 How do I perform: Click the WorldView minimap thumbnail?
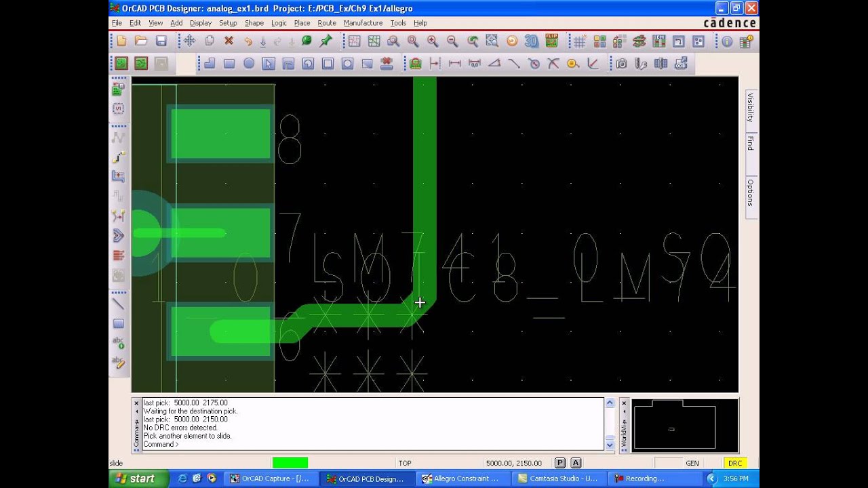685,425
